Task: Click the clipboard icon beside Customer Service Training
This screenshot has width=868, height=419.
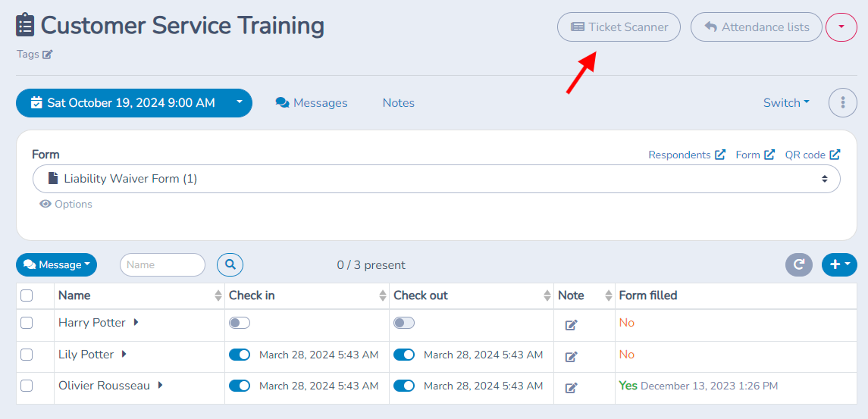Action: 25,26
